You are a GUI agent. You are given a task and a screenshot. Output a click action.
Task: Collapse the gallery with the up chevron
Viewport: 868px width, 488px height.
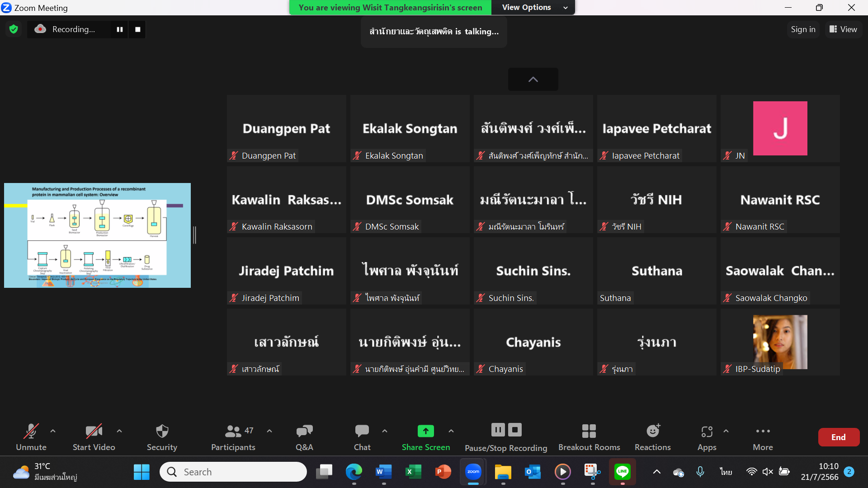point(533,80)
